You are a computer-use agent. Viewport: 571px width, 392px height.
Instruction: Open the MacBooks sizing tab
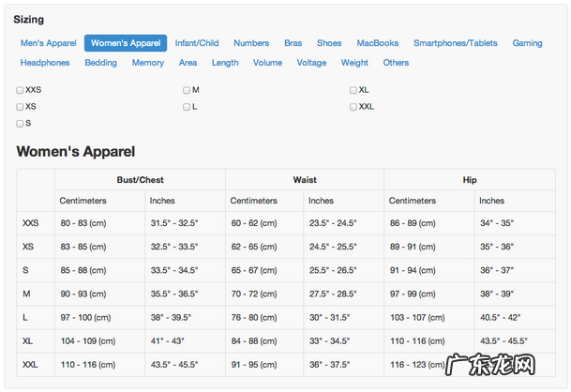[x=378, y=43]
